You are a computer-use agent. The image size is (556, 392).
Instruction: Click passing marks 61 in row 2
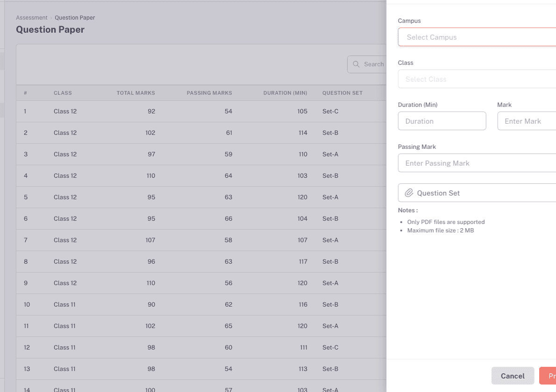click(x=229, y=133)
